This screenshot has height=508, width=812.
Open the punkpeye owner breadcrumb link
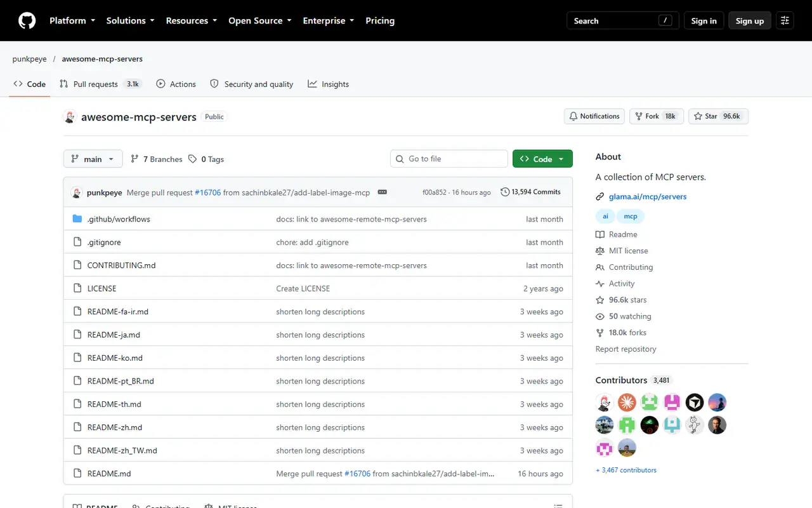point(30,59)
